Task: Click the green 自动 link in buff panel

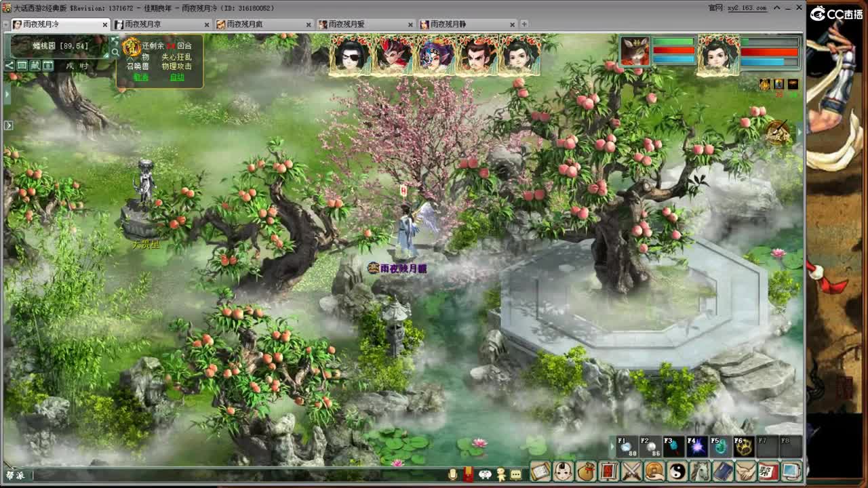Action: [177, 77]
